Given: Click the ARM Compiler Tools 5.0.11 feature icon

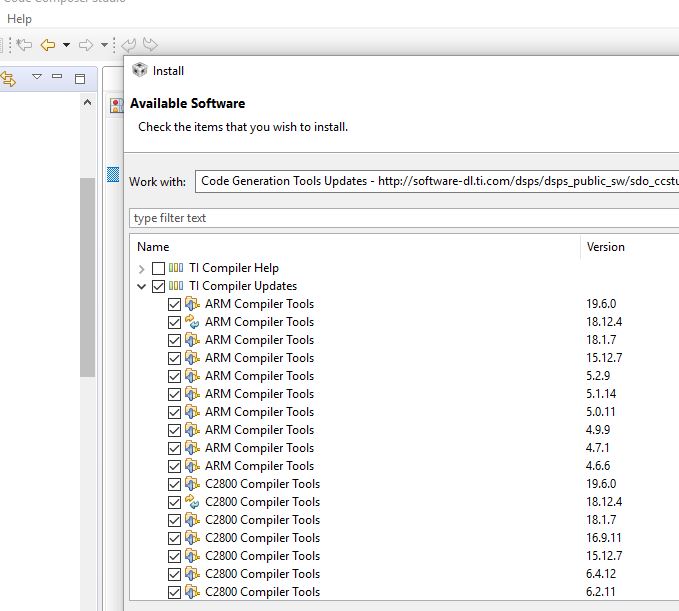Looking at the screenshot, I should click(x=192, y=411).
